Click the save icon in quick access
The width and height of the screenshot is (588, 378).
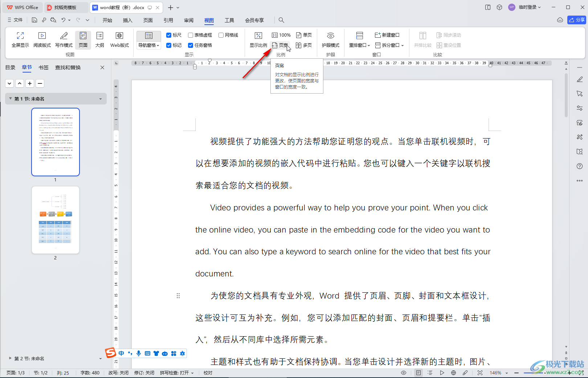[x=34, y=20]
